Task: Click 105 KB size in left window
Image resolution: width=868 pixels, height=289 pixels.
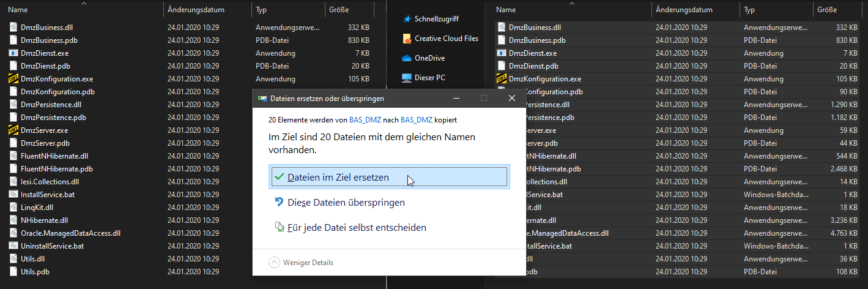Action: pos(358,79)
